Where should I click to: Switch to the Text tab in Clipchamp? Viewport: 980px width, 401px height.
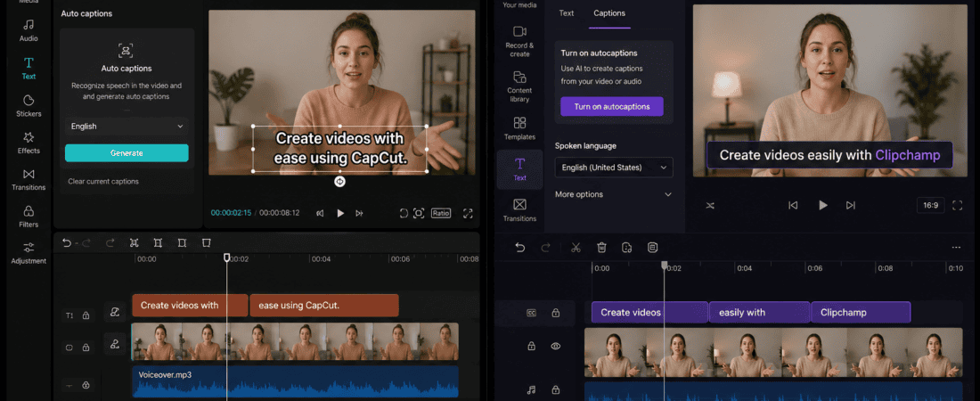567,13
